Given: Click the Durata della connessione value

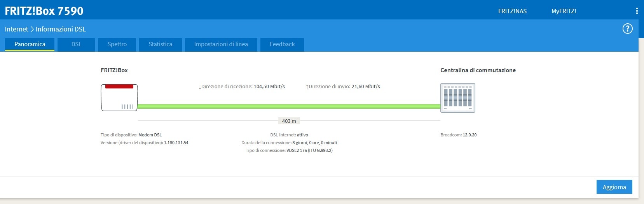Looking at the screenshot, I should click(x=315, y=143).
